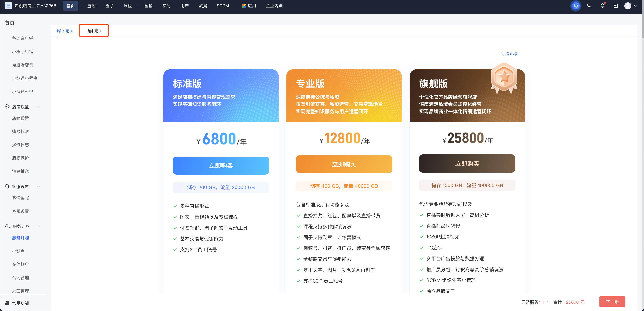Screen dimensions: 644x311
Task: Click the 店铺设置 gear icon
Action: click(7, 107)
